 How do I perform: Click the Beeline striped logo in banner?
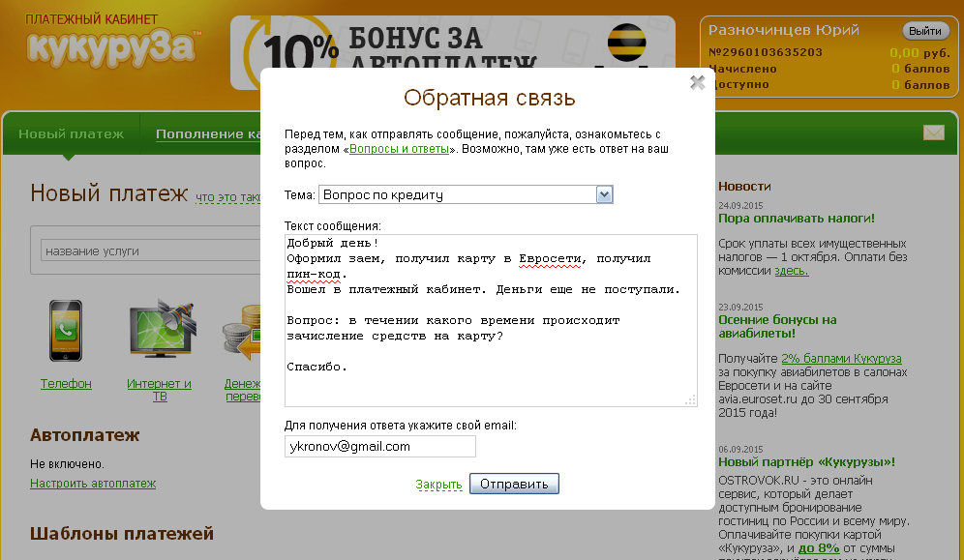[626, 42]
